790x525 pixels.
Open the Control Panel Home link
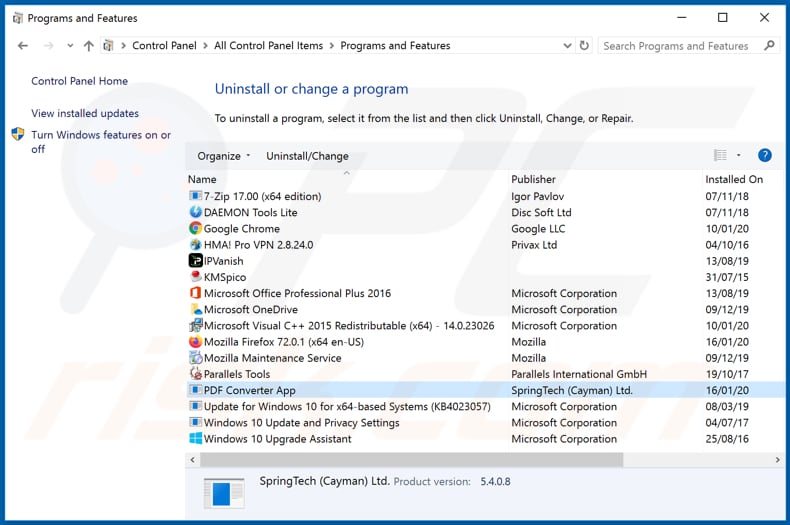coord(79,81)
